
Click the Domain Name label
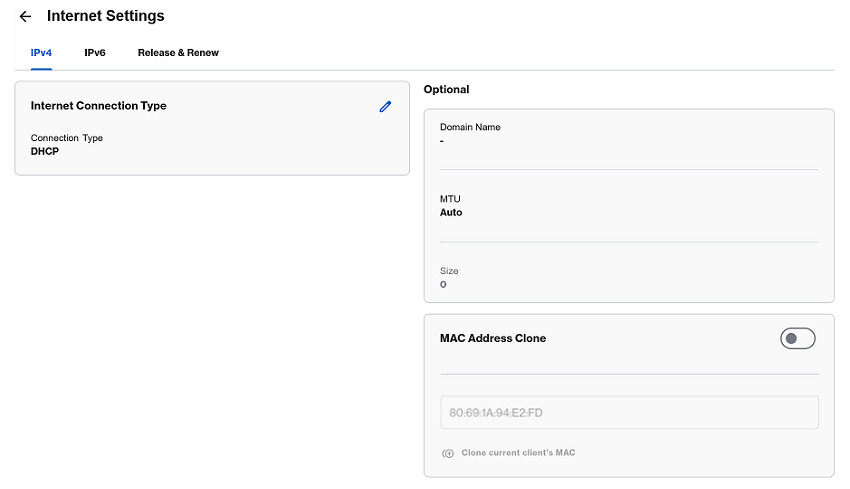pyautogui.click(x=470, y=127)
